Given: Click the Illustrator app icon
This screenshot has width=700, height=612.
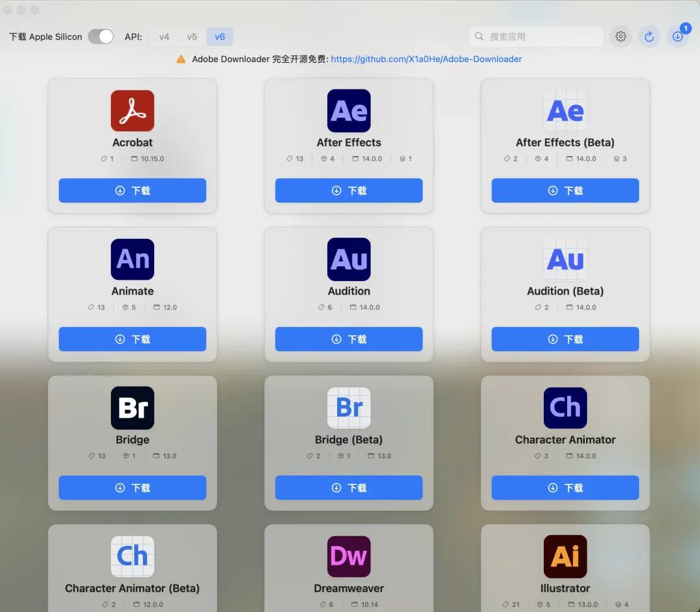Looking at the screenshot, I should point(565,556).
